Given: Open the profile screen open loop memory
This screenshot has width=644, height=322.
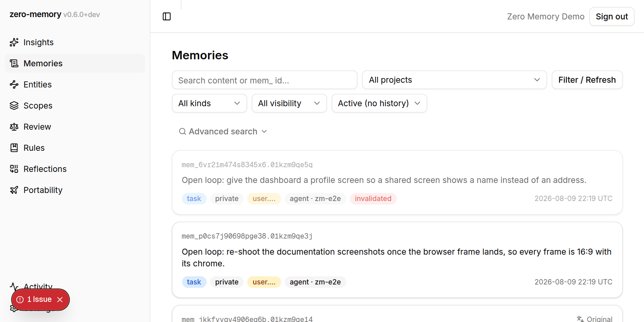Looking at the screenshot, I should click(384, 180).
